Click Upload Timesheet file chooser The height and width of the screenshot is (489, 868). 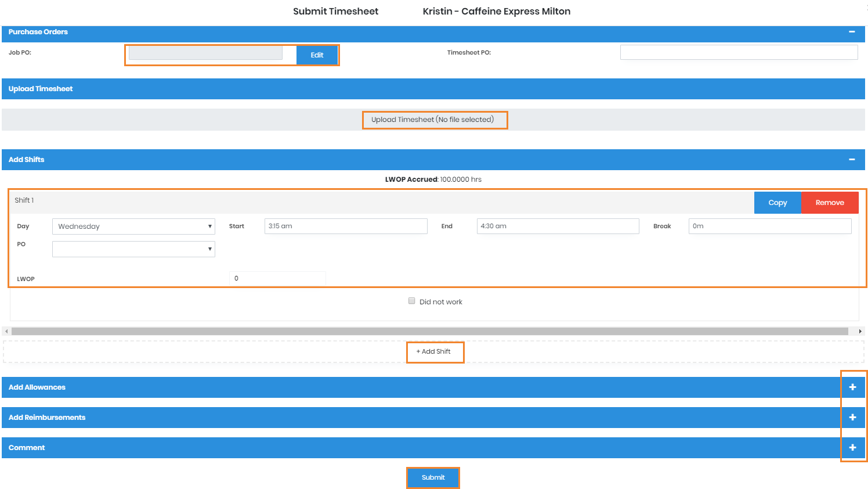[x=433, y=120]
